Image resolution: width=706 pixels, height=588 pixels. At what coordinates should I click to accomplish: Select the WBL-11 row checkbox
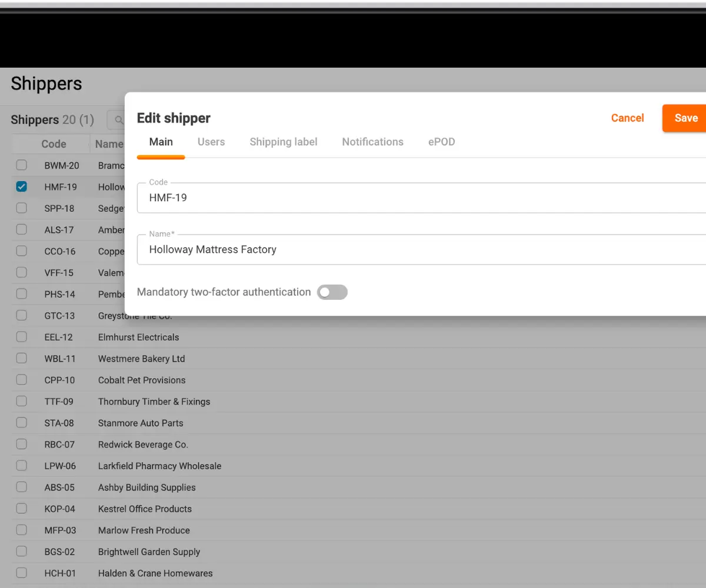22,359
